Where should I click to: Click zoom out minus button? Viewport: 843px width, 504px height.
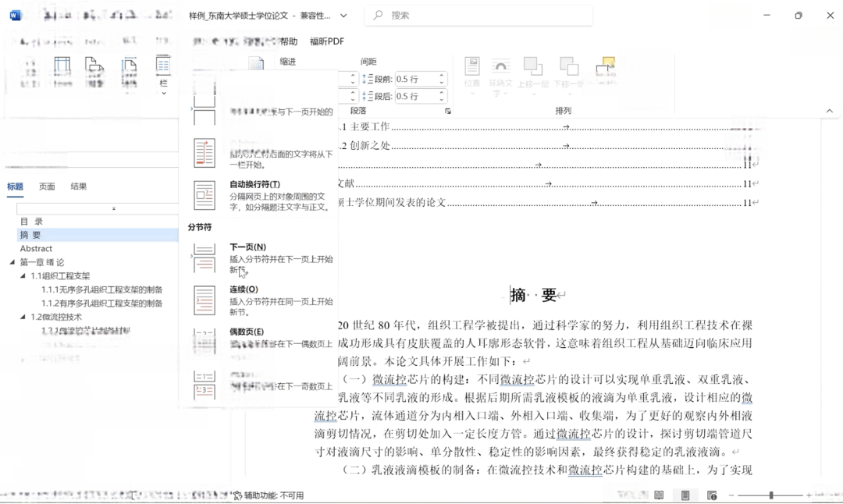(x=731, y=495)
